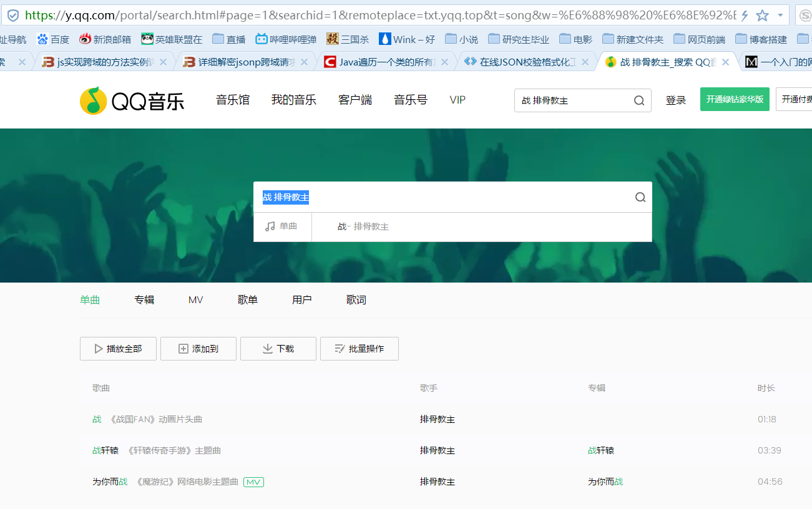
Task: Open the 研究生毕业 bookmarks folder
Action: (519, 39)
